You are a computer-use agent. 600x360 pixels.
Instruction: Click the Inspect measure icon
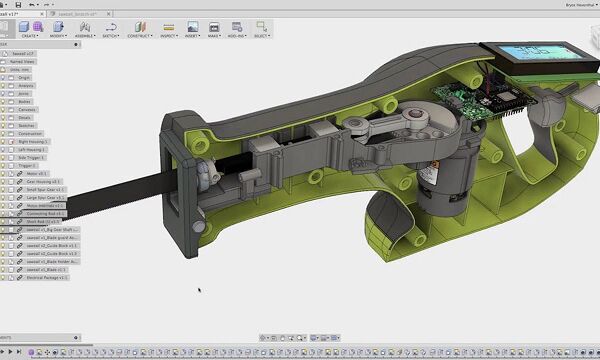click(169, 27)
